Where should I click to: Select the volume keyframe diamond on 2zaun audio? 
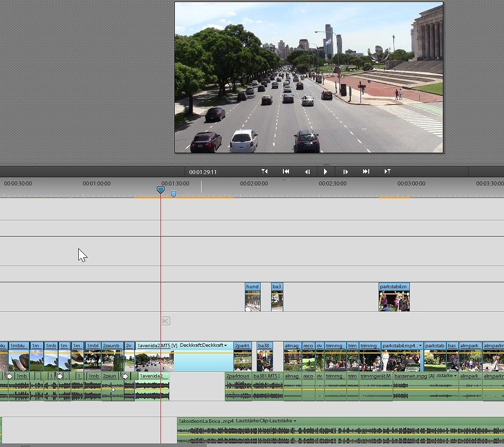(113, 389)
